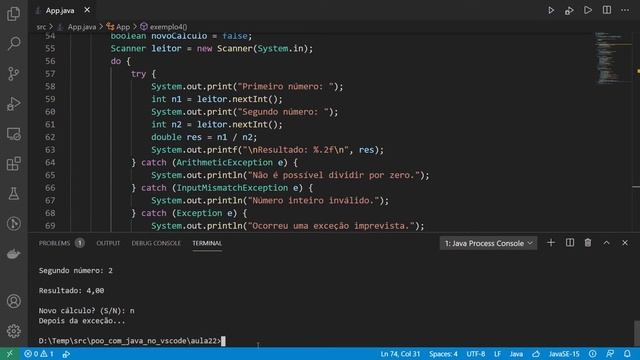Create a new terminal with plus icon

point(551,243)
